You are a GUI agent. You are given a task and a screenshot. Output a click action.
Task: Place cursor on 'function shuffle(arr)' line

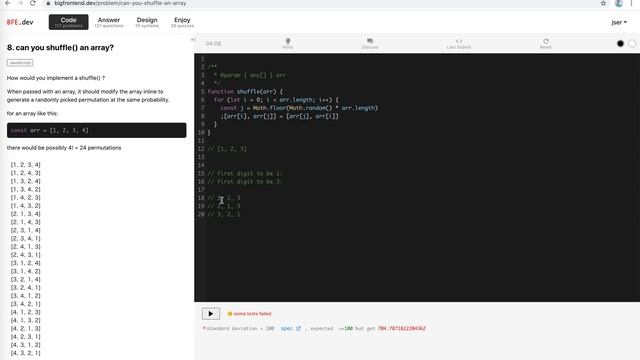point(245,91)
